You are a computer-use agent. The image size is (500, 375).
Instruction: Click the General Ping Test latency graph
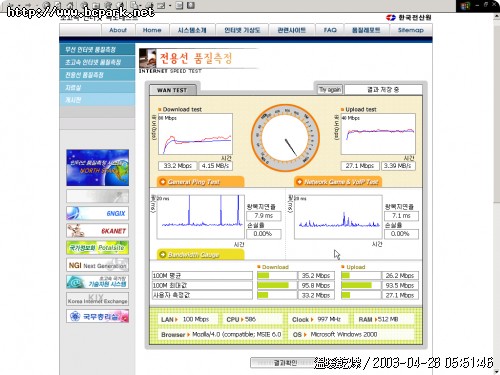click(201, 217)
